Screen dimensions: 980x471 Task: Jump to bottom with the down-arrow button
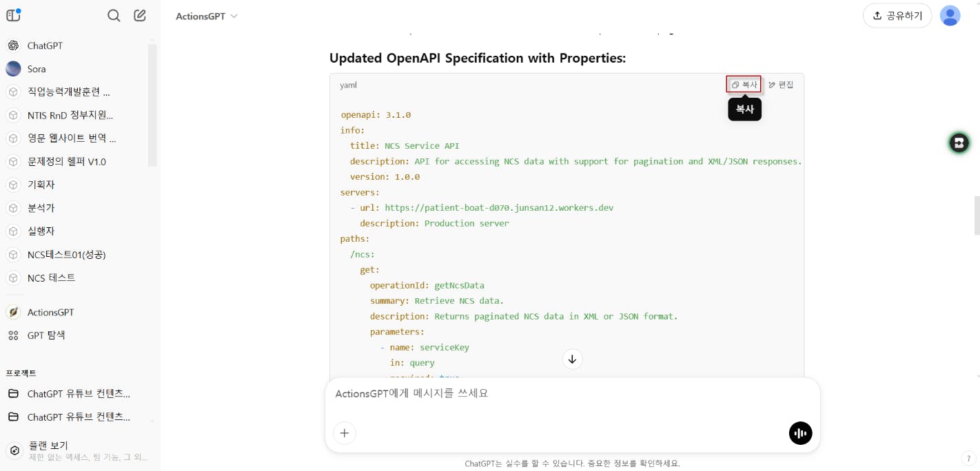tap(572, 359)
